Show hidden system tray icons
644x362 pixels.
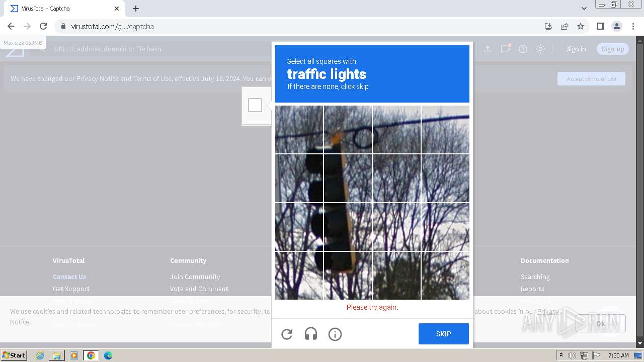[561, 355]
